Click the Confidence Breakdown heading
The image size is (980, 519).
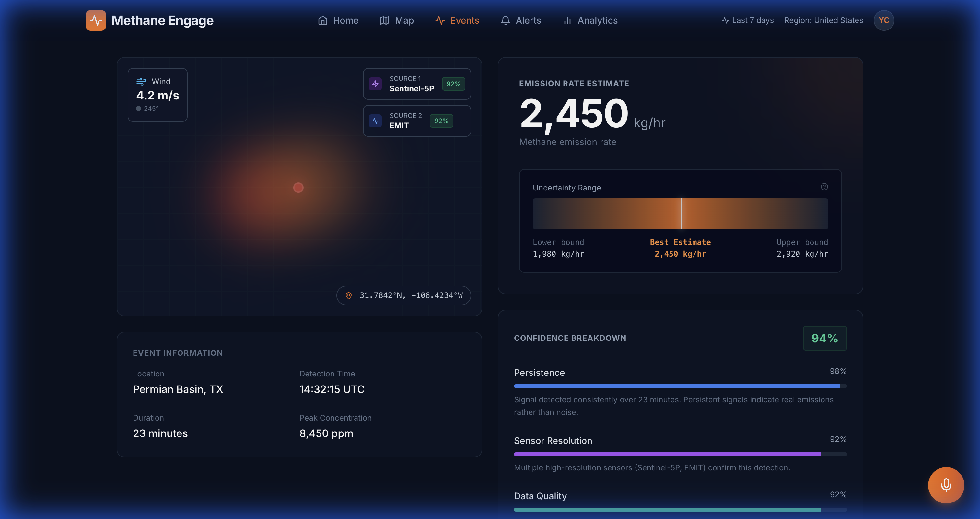(569, 338)
